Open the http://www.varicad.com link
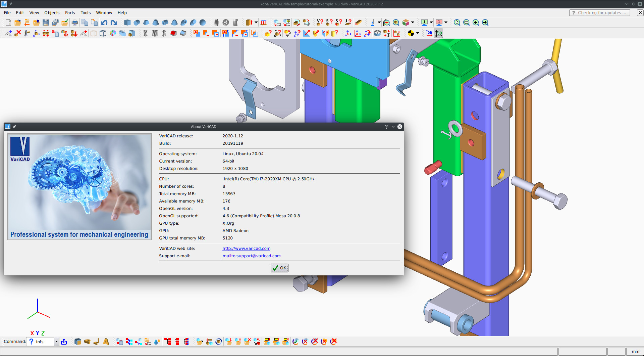Screen dimensions: 644x356 [246, 249]
